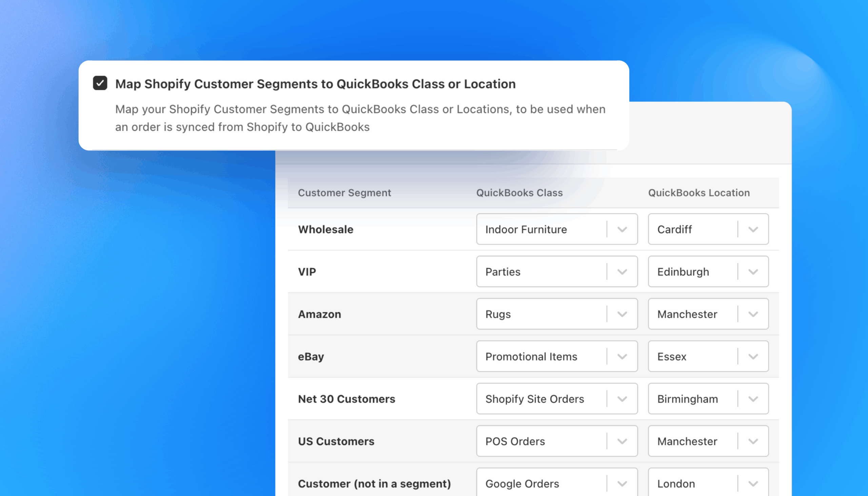Open the Edinburgh location dropdown

point(753,272)
